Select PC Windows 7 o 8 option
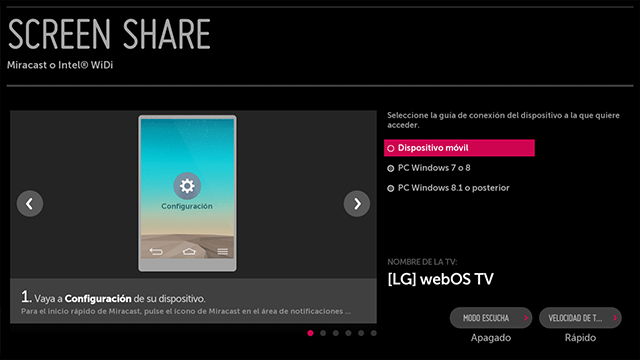640x360 pixels. (x=429, y=168)
